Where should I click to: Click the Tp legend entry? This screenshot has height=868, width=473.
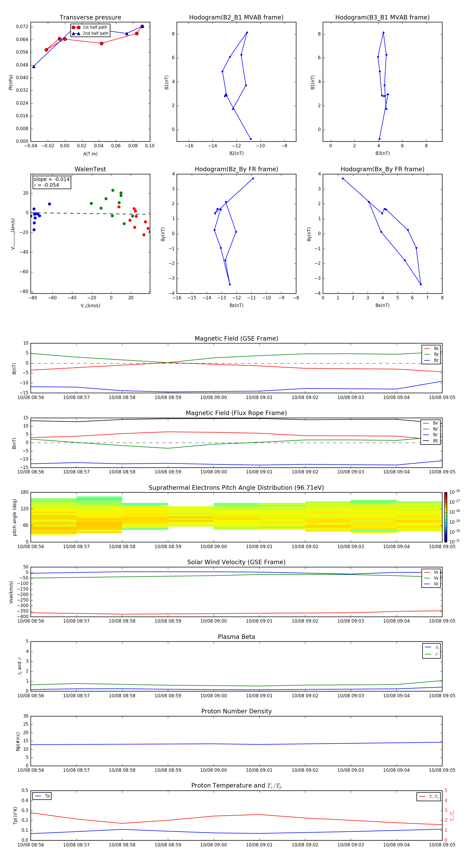[42, 796]
